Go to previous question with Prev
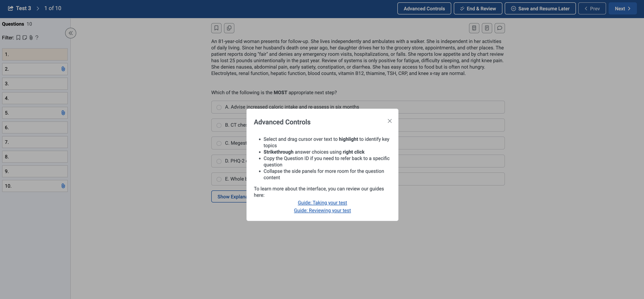 point(592,9)
